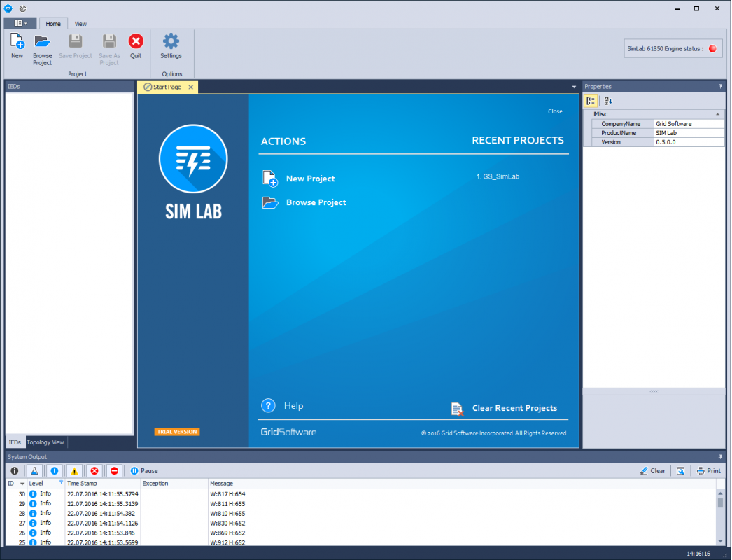Open the application menu dropdown top-left
This screenshot has height=560, width=732.
20,22
